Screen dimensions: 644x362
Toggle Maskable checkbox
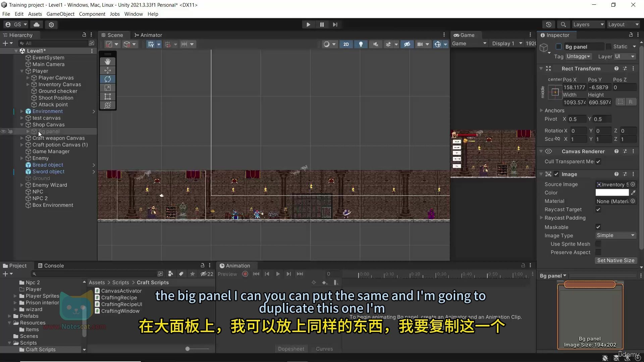[598, 227]
